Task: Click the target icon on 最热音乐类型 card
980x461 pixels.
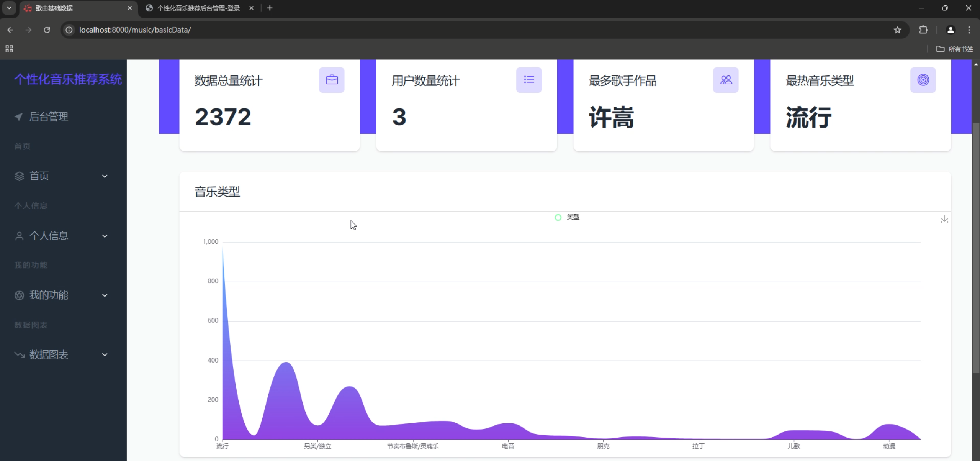Action: (923, 80)
